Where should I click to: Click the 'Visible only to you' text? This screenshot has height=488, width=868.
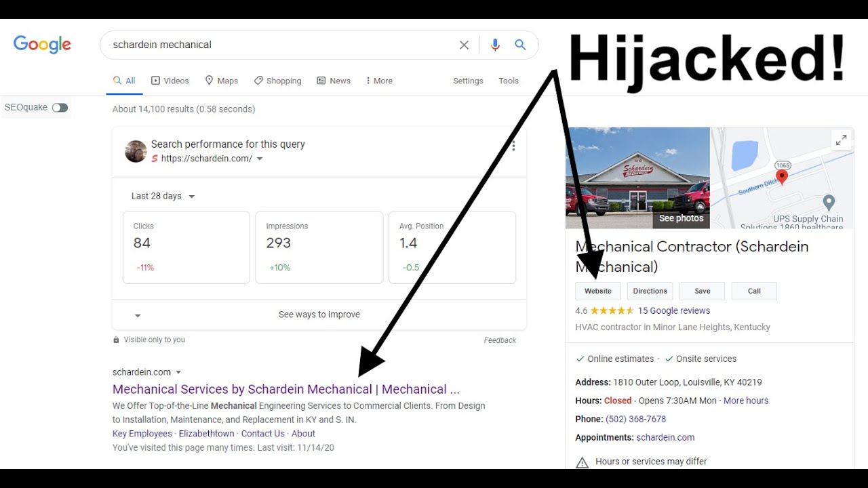155,340
